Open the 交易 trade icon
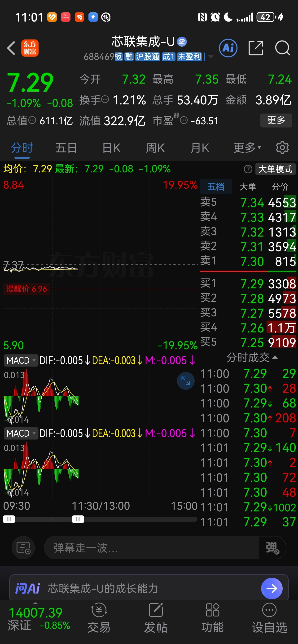The height and width of the screenshot is (644, 298). (x=99, y=618)
